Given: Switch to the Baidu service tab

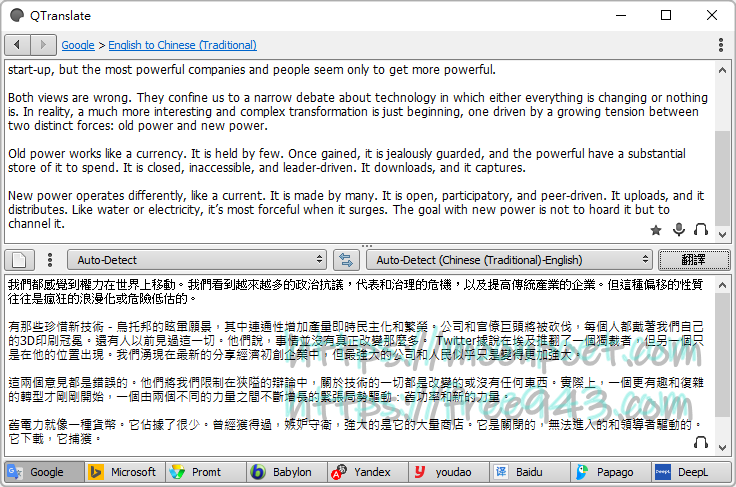Looking at the screenshot, I should 529,472.
